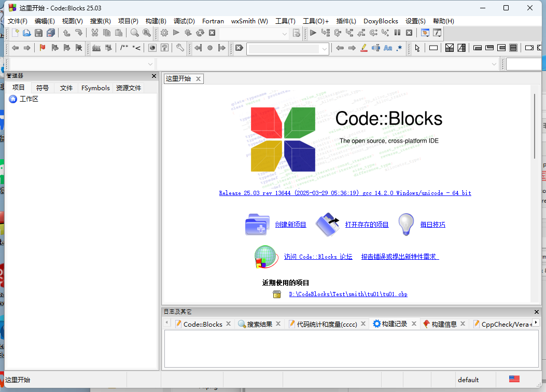Toggle the regex search star option
The width and height of the screenshot is (546, 392).
(x=399, y=48)
